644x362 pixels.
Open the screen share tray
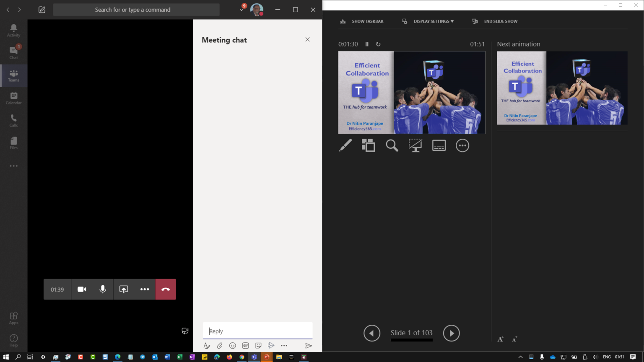pyautogui.click(x=124, y=289)
